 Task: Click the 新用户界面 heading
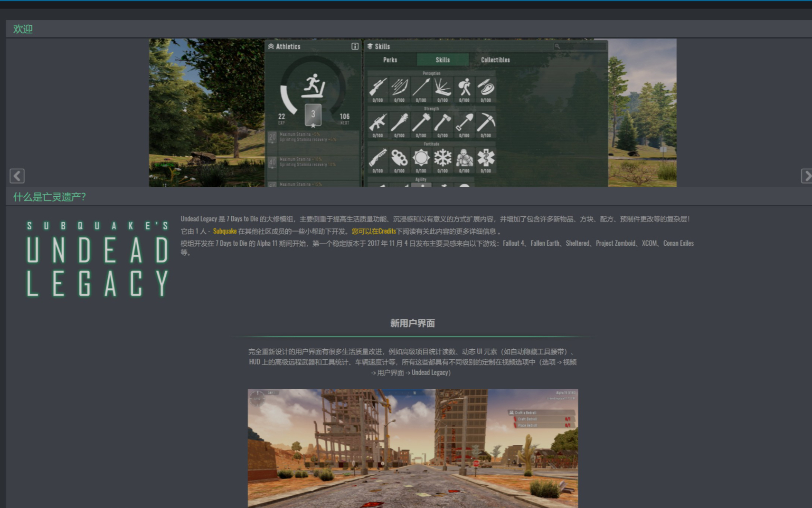coord(413,324)
